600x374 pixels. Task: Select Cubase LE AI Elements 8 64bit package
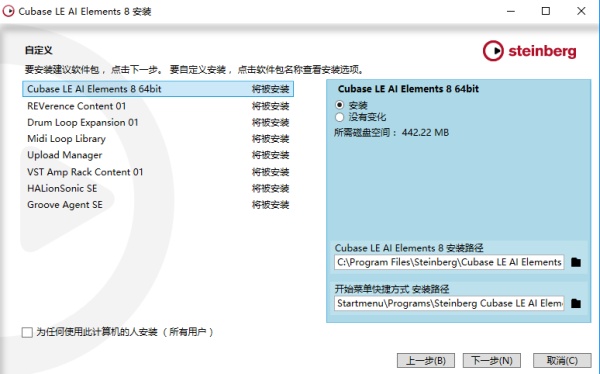pos(158,89)
